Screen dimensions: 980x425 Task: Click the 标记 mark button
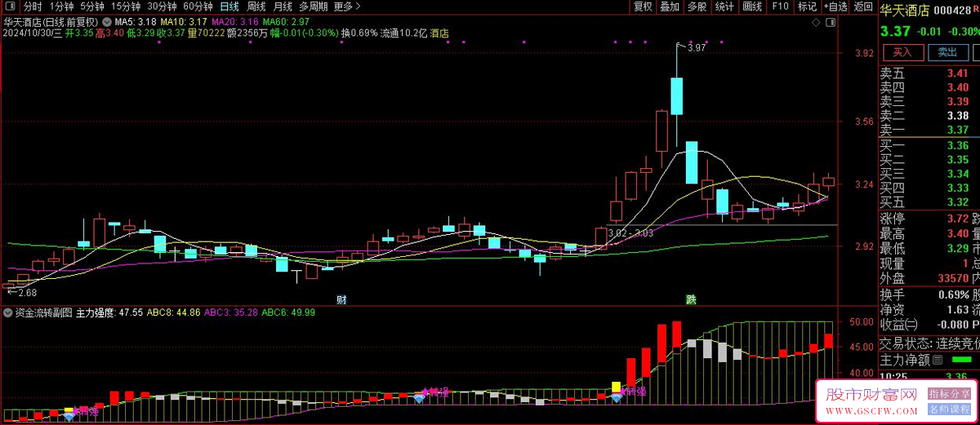[x=807, y=6]
